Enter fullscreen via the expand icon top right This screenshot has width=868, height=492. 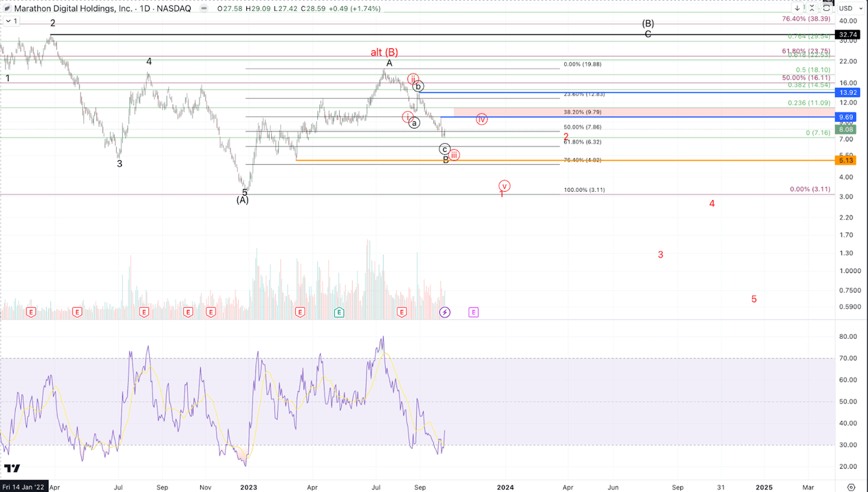point(827,6)
